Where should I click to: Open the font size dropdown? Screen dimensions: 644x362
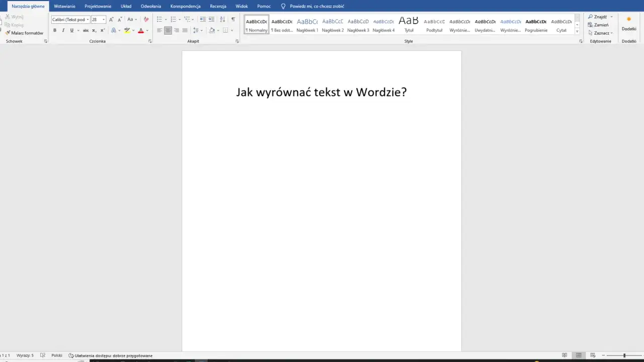[x=103, y=19]
